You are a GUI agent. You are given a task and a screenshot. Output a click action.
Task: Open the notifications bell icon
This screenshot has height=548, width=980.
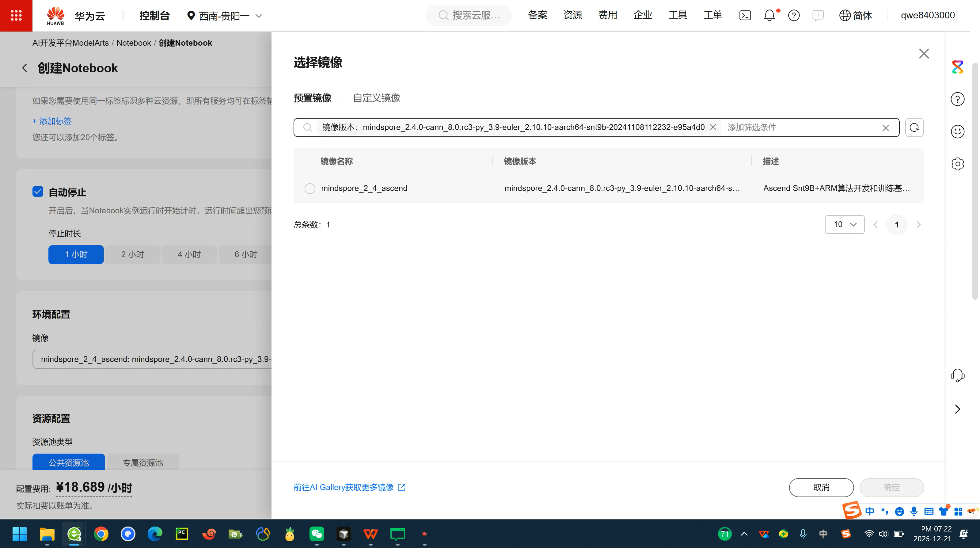click(x=769, y=16)
